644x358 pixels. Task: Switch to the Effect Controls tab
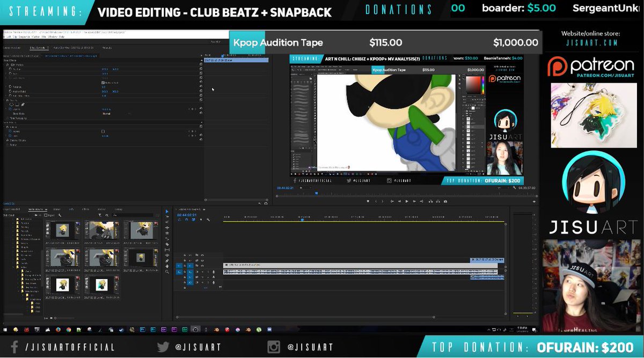tap(38, 48)
